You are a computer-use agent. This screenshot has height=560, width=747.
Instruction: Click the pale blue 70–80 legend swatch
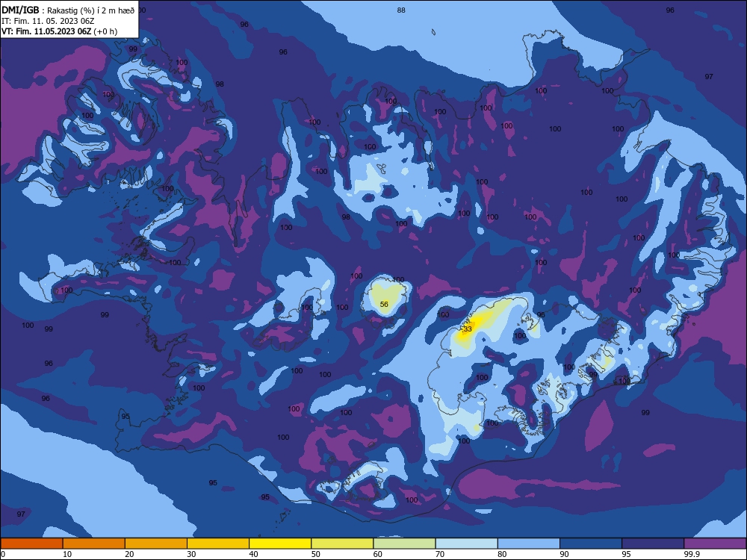(x=466, y=544)
